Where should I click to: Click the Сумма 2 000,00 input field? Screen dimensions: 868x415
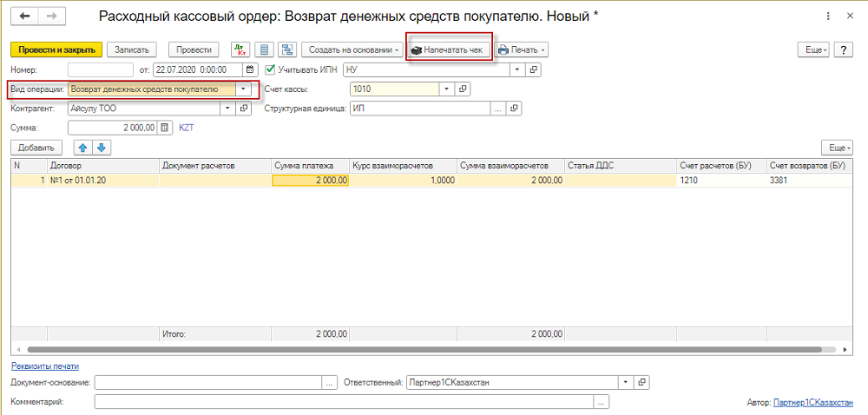point(113,128)
